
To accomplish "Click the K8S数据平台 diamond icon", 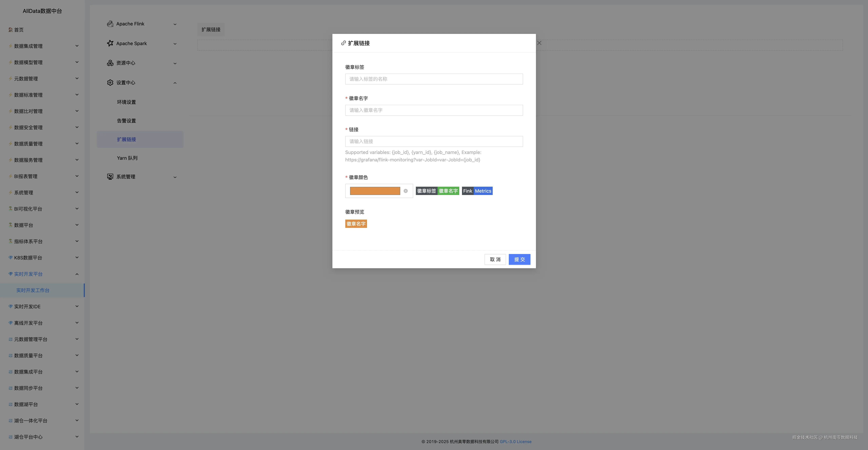I will point(11,258).
